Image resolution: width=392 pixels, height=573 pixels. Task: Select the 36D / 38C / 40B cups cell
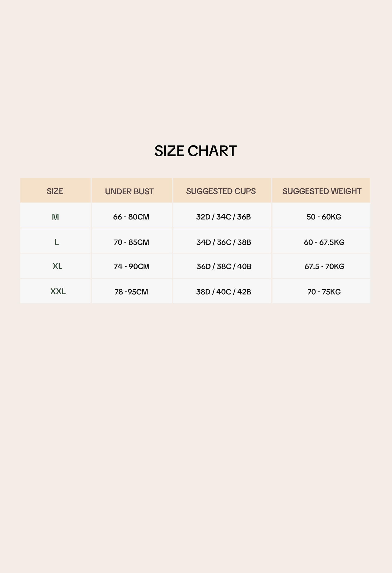[222, 266]
